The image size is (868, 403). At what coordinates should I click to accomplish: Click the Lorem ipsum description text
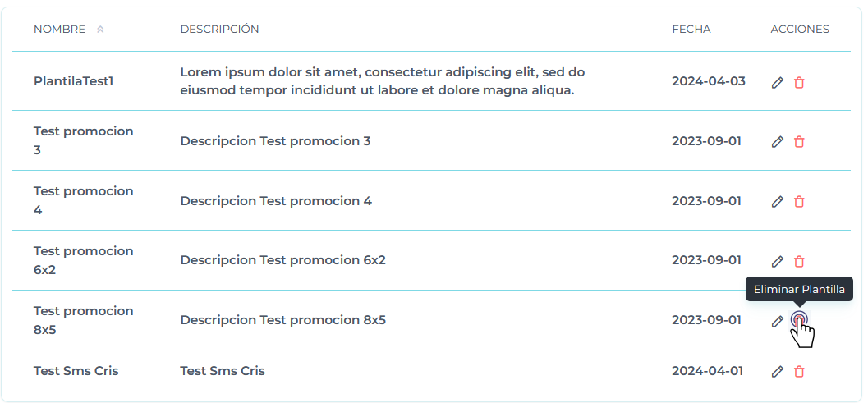pos(382,81)
